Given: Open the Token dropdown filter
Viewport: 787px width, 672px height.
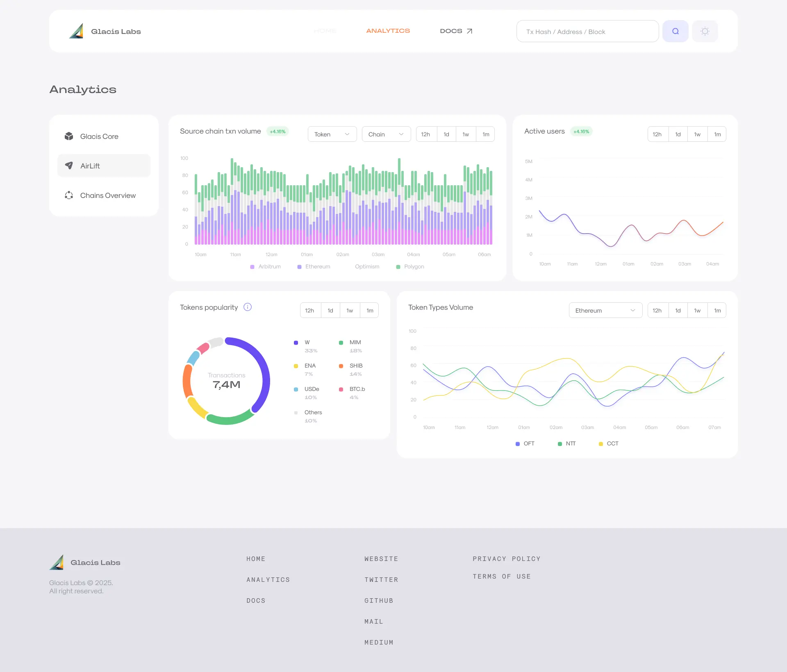Looking at the screenshot, I should click(332, 134).
